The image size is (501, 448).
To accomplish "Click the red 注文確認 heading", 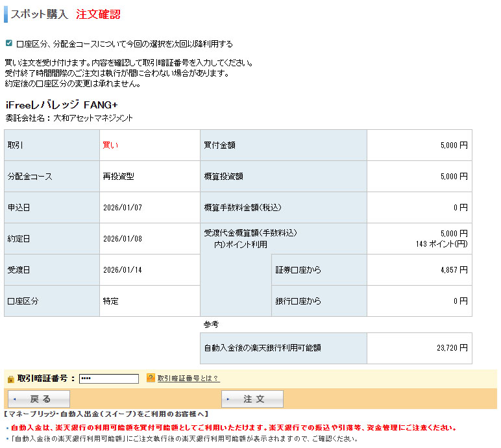I will click(98, 14).
